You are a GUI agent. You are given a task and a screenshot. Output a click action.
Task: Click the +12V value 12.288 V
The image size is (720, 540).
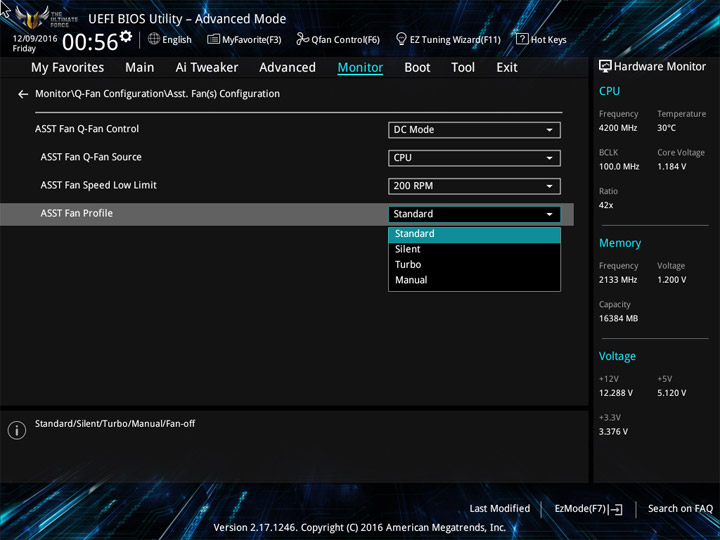tap(615, 393)
